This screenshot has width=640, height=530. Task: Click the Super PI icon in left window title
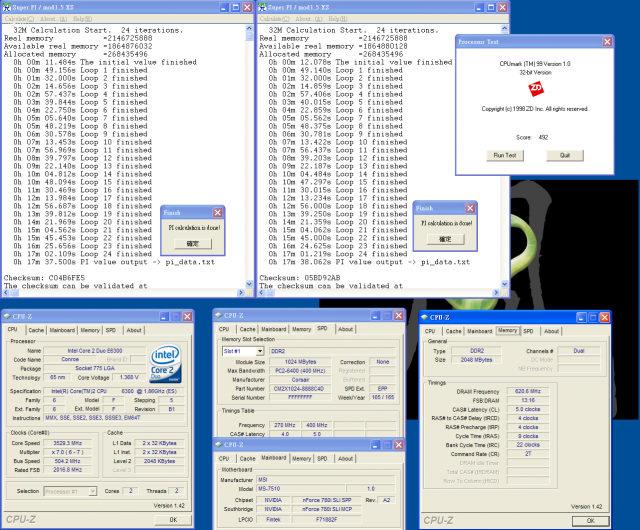(7, 7)
